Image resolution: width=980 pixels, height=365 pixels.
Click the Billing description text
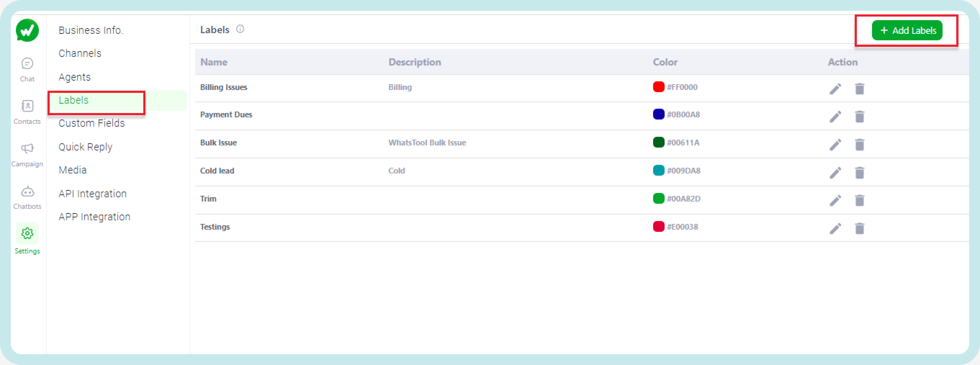(x=400, y=87)
